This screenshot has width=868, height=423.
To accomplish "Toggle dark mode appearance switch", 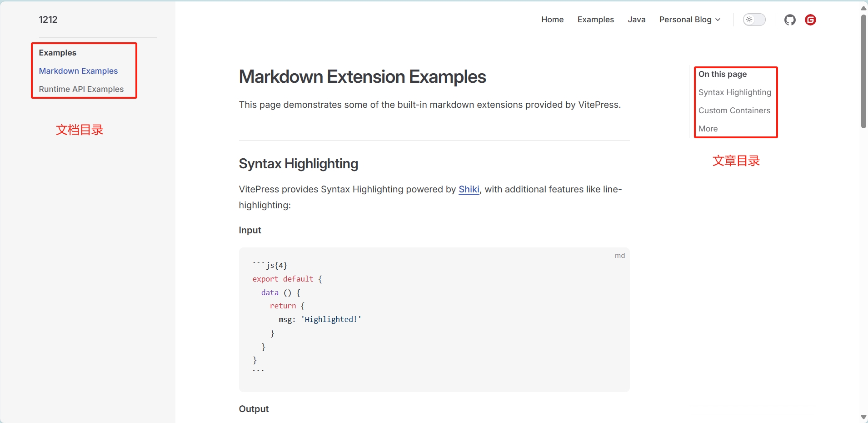I will coord(754,20).
